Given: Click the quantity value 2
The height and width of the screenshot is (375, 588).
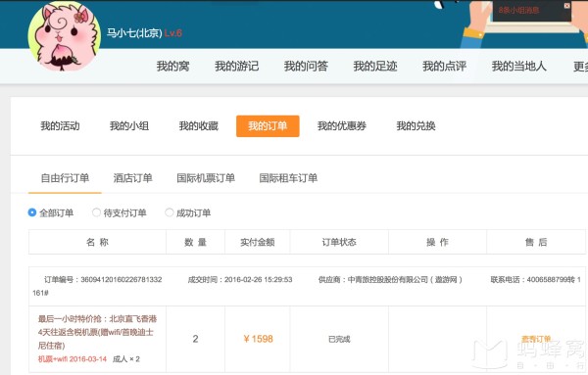Looking at the screenshot, I should tap(195, 339).
